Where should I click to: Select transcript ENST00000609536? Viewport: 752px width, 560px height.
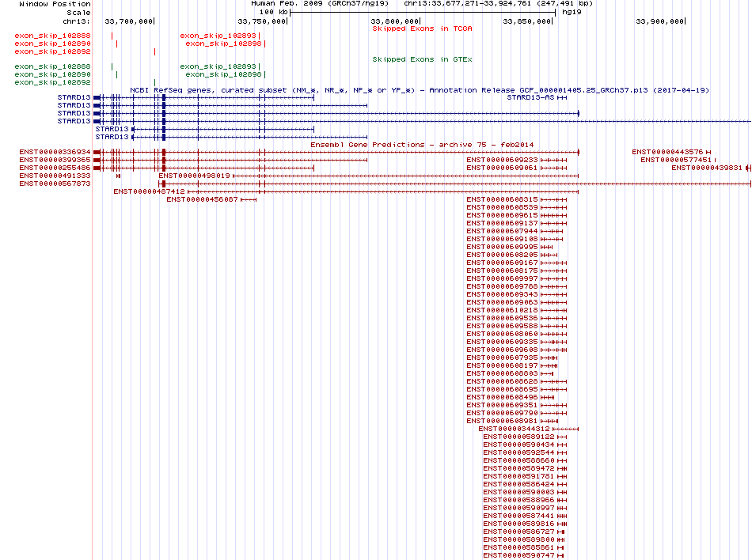(x=502, y=318)
